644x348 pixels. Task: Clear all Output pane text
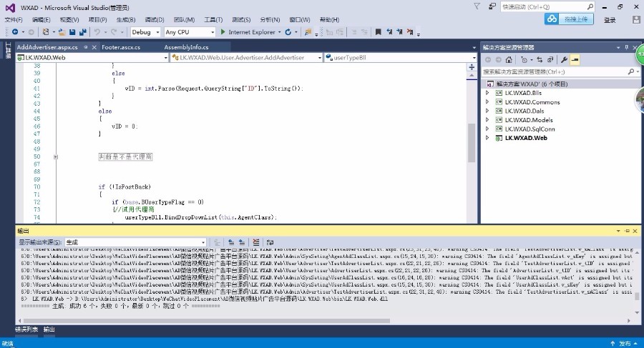pyautogui.click(x=256, y=242)
